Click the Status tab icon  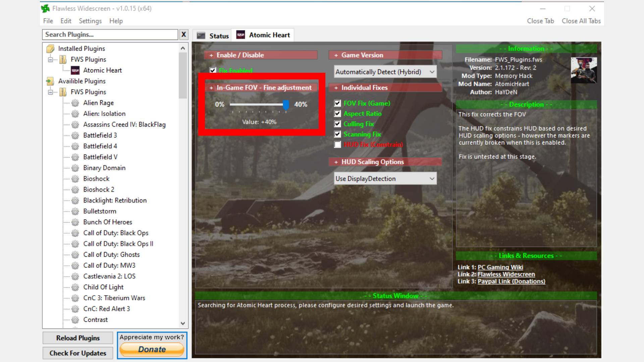(x=201, y=35)
